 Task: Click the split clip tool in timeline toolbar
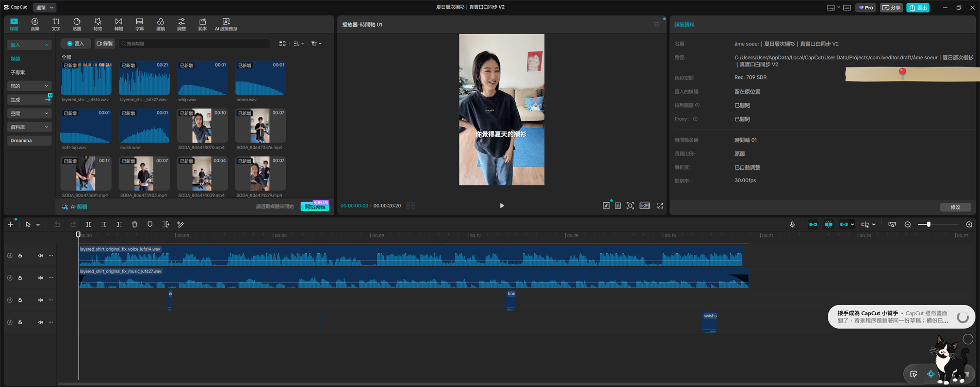click(88, 224)
